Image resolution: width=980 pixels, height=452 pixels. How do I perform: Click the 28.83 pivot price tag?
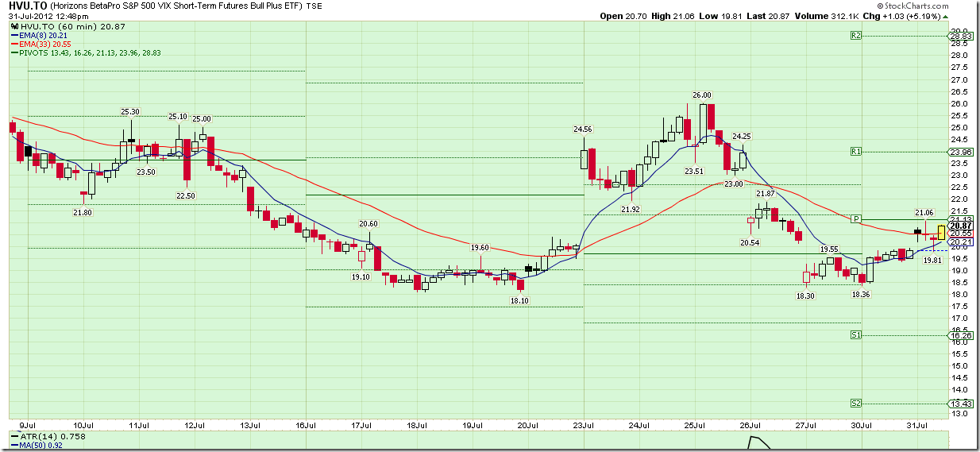[x=962, y=36]
